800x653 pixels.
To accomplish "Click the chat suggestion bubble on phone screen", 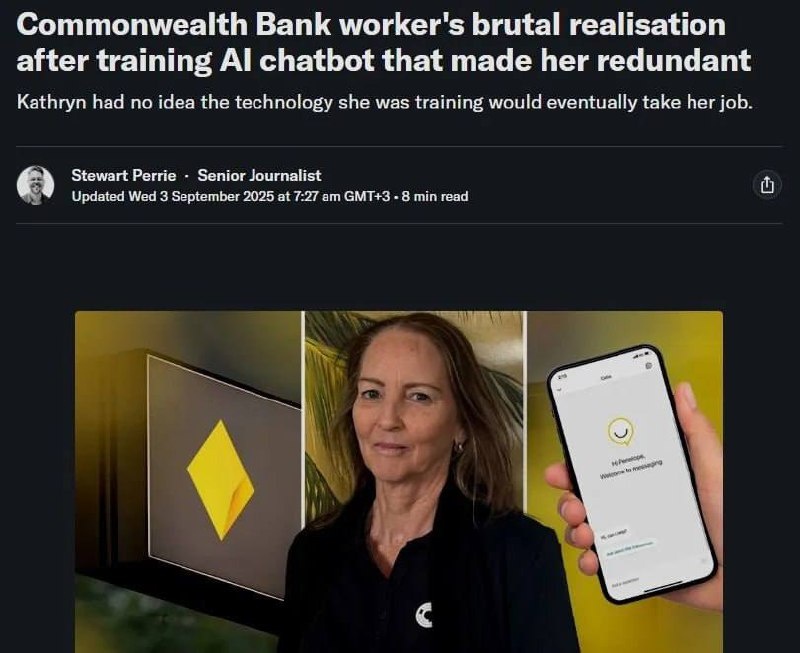I will [x=629, y=549].
